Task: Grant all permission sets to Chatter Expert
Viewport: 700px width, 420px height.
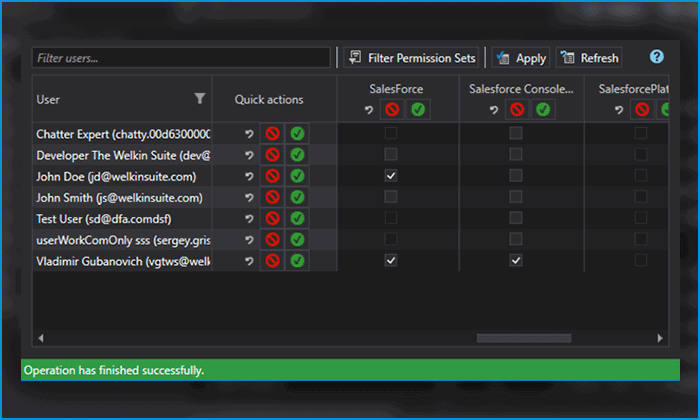Action: (x=297, y=133)
